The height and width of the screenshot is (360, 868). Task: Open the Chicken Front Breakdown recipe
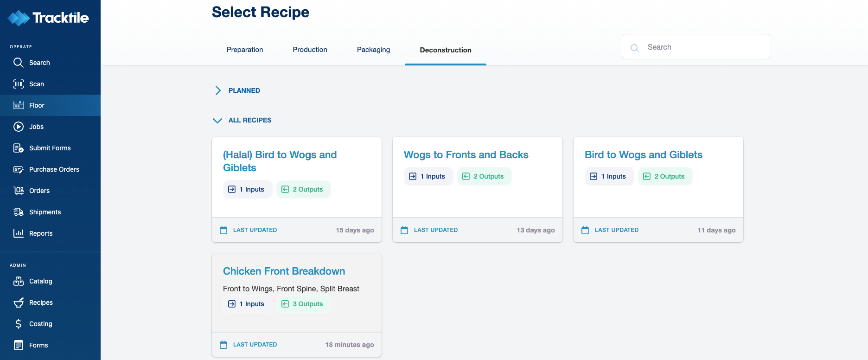[x=284, y=271]
